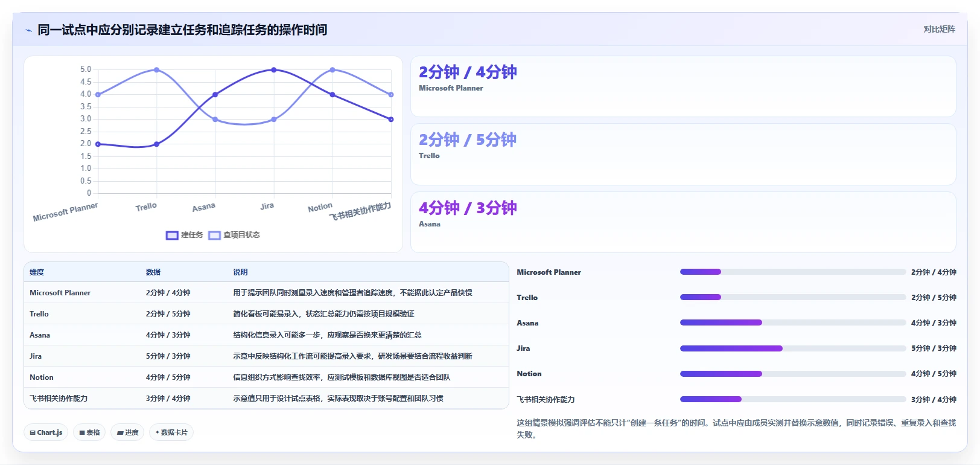Click the Notion progress bar

tap(793, 374)
